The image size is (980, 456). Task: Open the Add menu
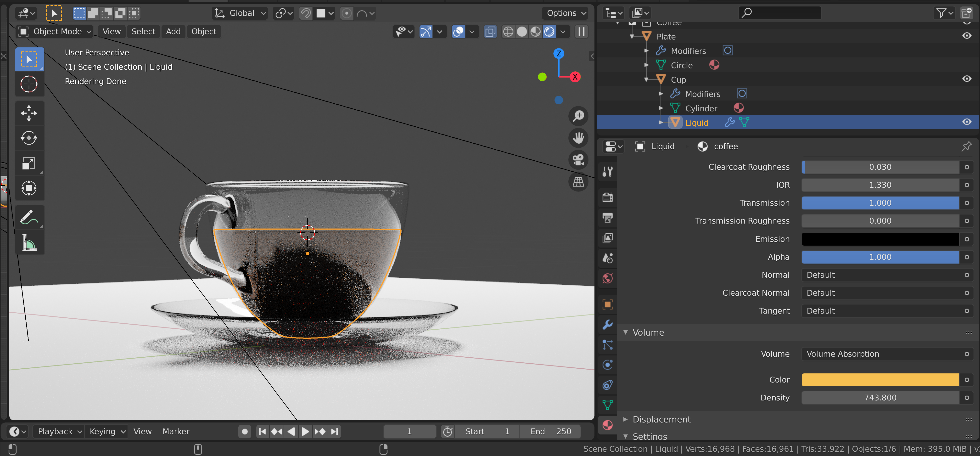coord(173,32)
